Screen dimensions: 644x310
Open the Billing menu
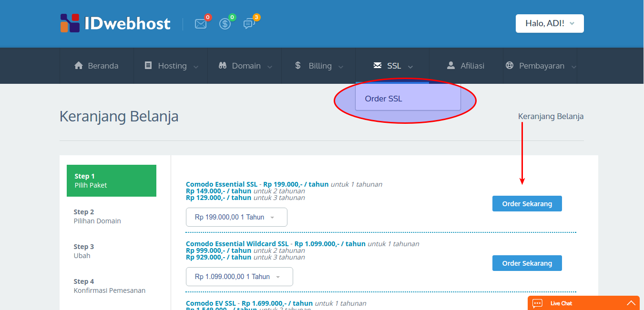point(318,66)
